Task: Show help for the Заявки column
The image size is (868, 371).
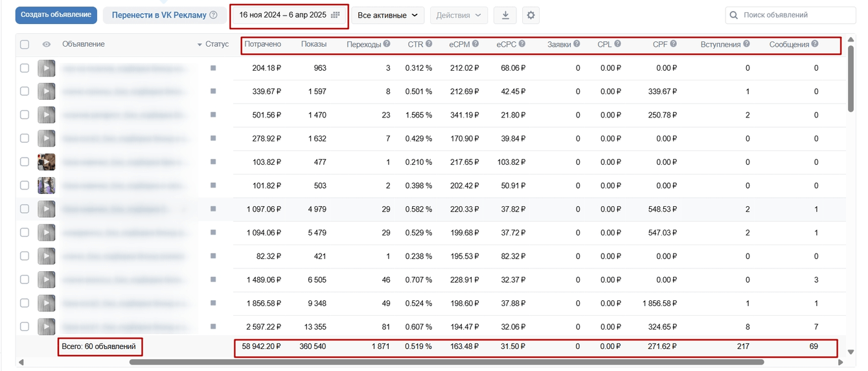Action: (x=577, y=44)
